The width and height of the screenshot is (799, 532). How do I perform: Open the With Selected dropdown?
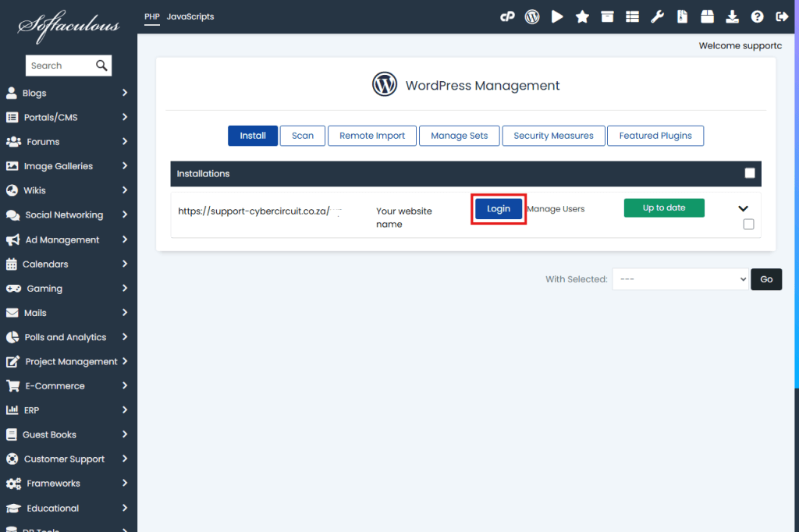click(680, 279)
